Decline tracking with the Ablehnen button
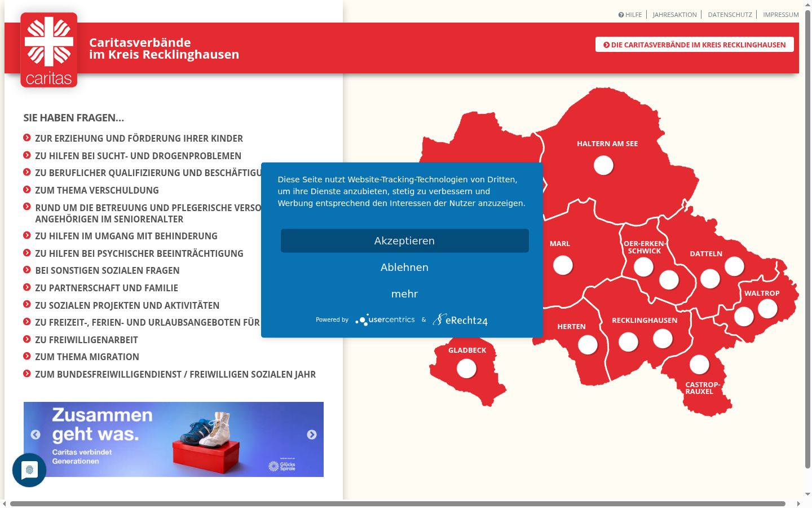The height and width of the screenshot is (508, 812). (405, 267)
